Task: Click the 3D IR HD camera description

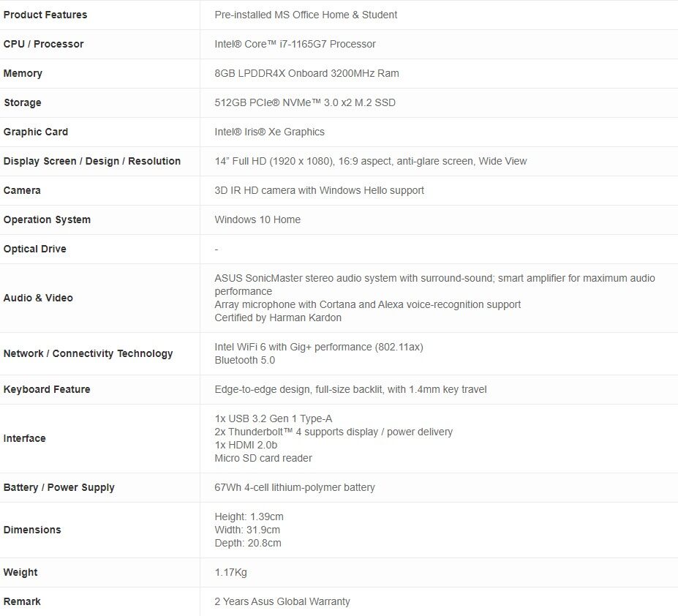Action: (319, 190)
